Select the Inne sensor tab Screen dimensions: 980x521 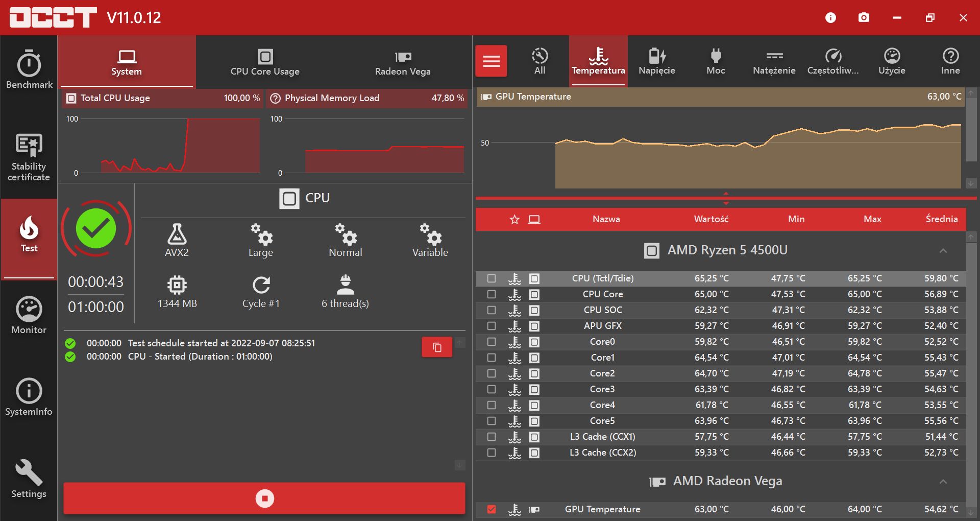(x=950, y=61)
